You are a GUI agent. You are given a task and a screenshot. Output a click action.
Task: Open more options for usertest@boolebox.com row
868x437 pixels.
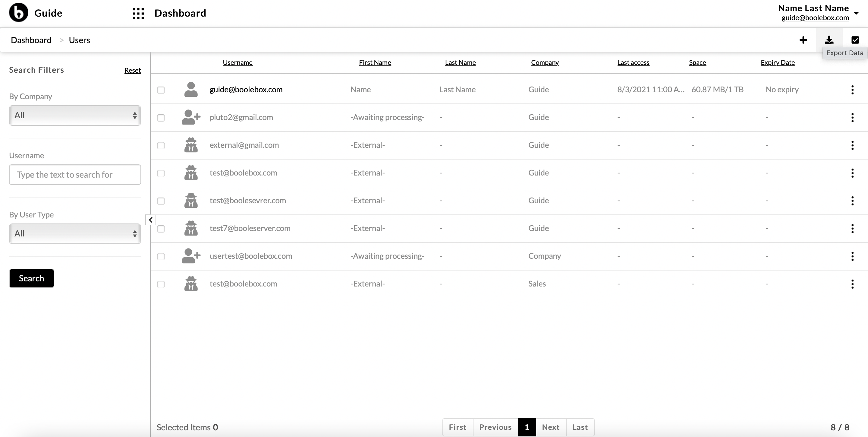(x=853, y=256)
